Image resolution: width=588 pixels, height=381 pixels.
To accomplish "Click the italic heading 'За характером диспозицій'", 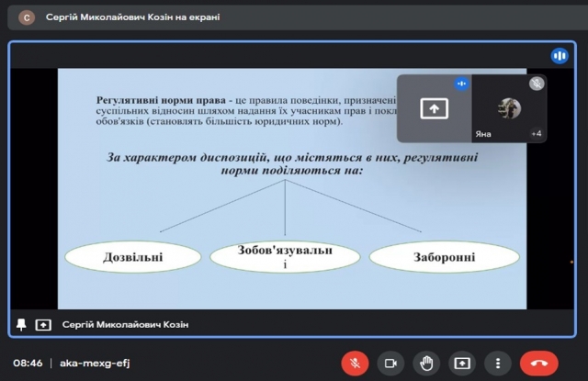I will click(187, 157).
